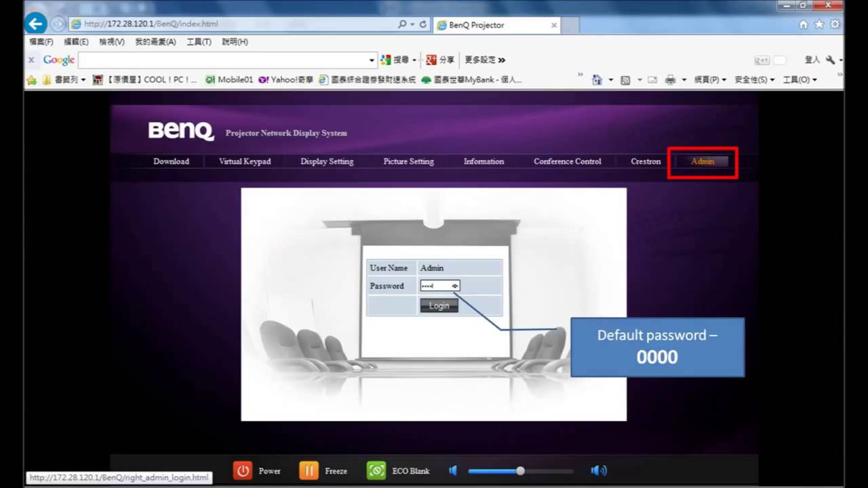The height and width of the screenshot is (488, 868).
Task: Click the Password input field
Action: (439, 286)
